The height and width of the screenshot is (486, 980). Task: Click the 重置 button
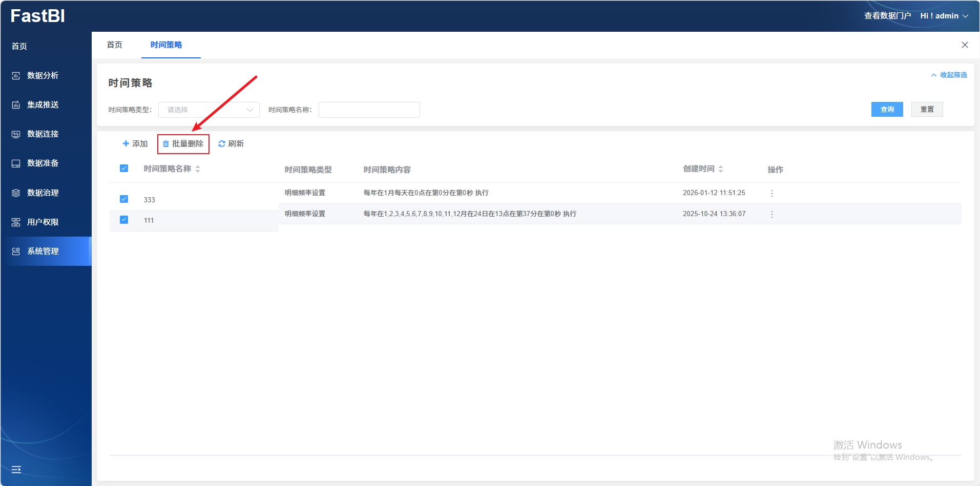pos(927,110)
